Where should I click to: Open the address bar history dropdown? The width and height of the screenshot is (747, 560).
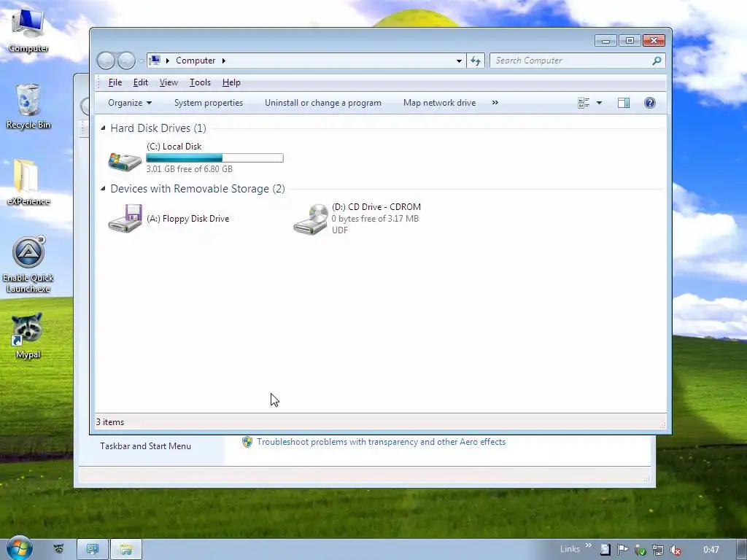pyautogui.click(x=459, y=61)
